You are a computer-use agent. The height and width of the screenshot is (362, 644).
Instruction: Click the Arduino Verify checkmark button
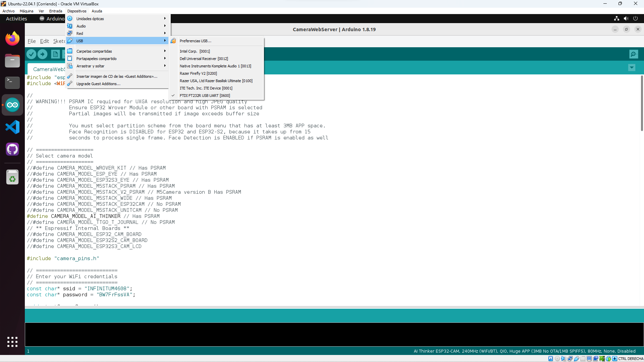(x=31, y=54)
